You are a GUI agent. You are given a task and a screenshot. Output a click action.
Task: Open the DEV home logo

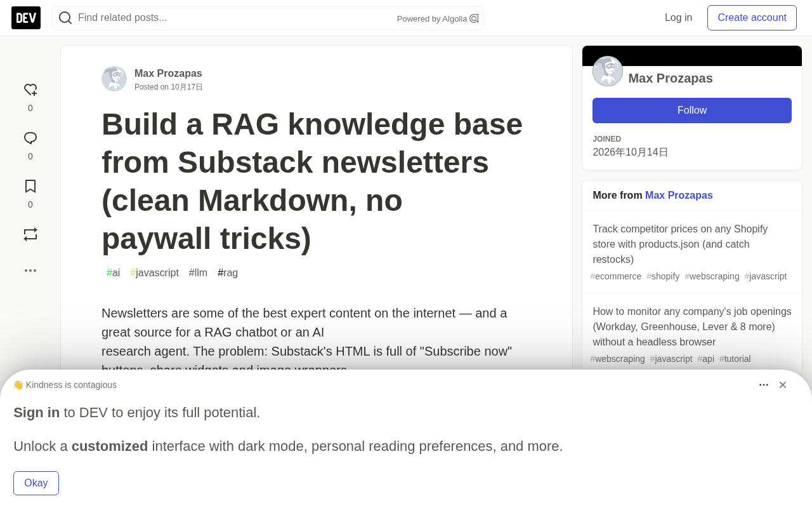pos(26,18)
